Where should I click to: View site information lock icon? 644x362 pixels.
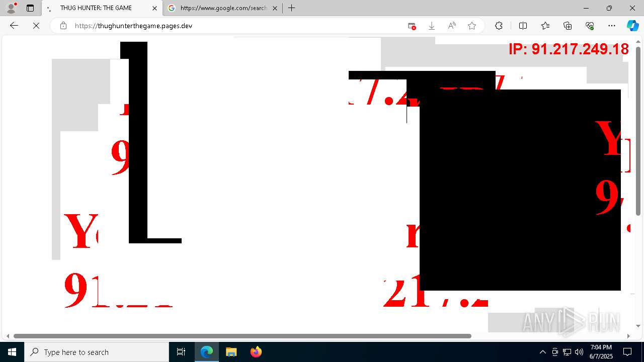[63, 26]
